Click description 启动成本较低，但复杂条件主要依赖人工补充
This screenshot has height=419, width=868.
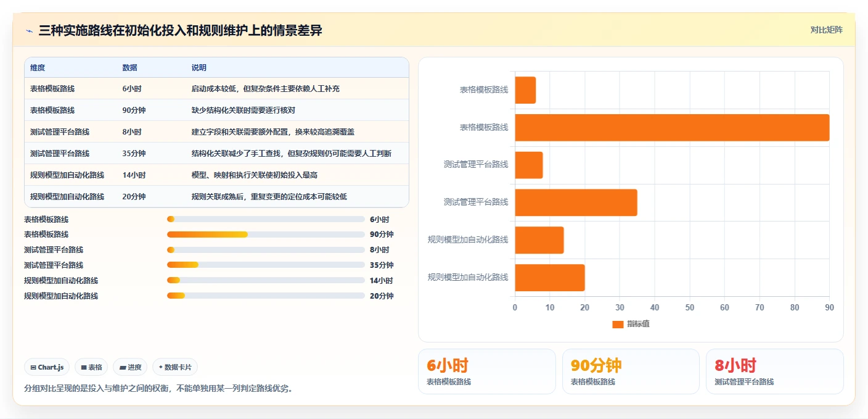click(x=266, y=89)
